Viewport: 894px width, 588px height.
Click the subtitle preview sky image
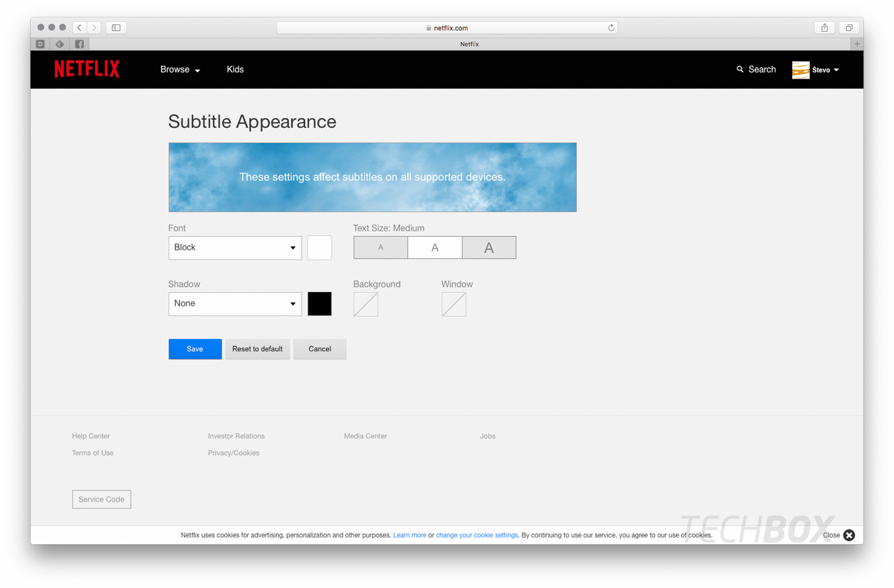point(372,177)
